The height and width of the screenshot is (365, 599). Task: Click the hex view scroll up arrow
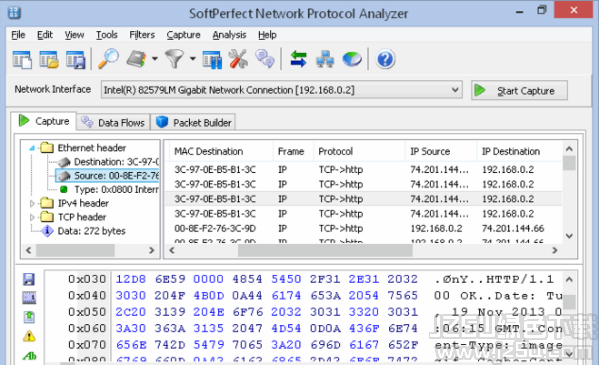pyautogui.click(x=569, y=280)
